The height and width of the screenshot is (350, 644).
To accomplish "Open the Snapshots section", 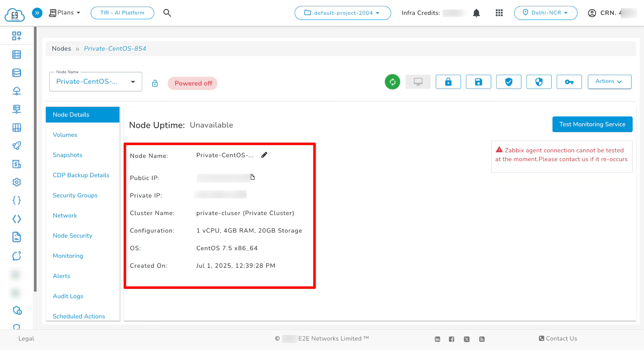I will pos(67,155).
